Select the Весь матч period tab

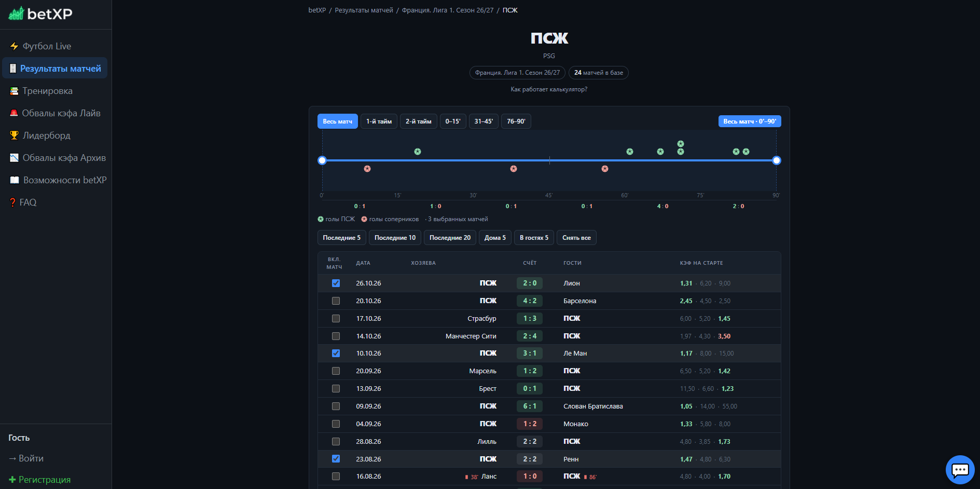coord(338,121)
